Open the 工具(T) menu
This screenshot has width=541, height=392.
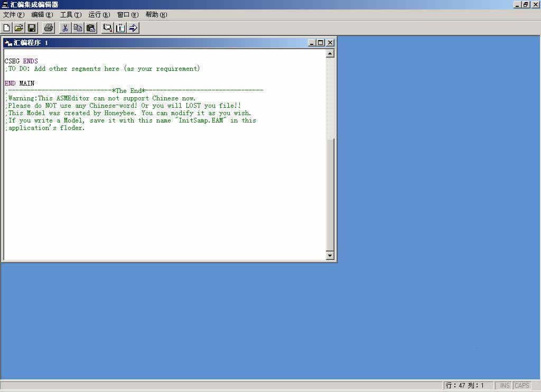[71, 15]
